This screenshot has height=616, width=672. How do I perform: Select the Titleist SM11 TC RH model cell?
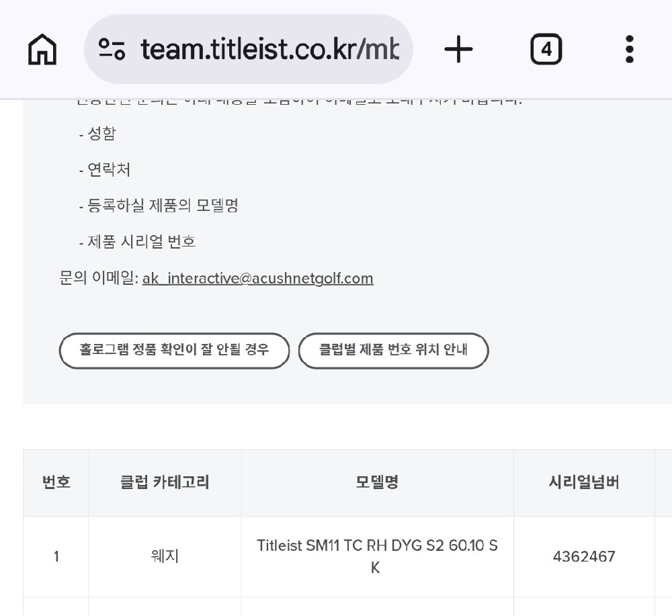pyautogui.click(x=377, y=556)
